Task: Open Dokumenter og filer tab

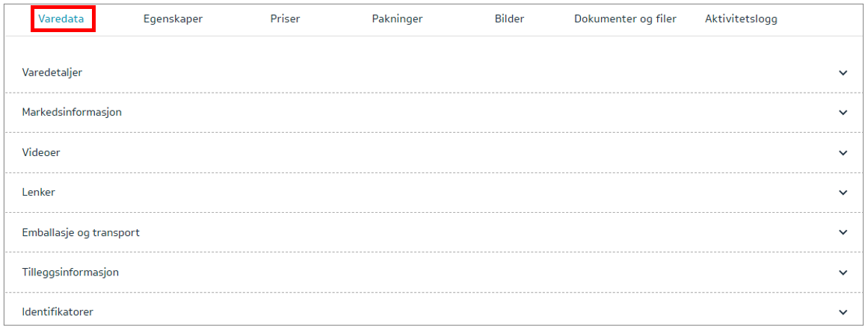Action: click(x=625, y=19)
